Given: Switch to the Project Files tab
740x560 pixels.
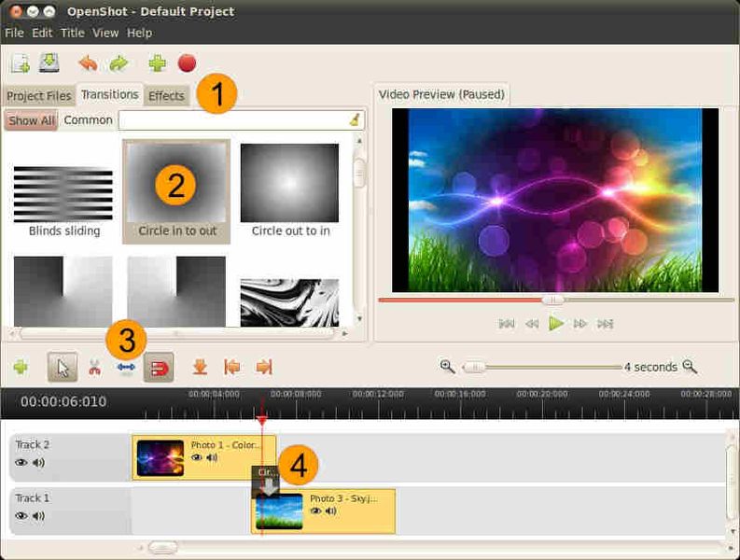Looking at the screenshot, I should coord(38,96).
